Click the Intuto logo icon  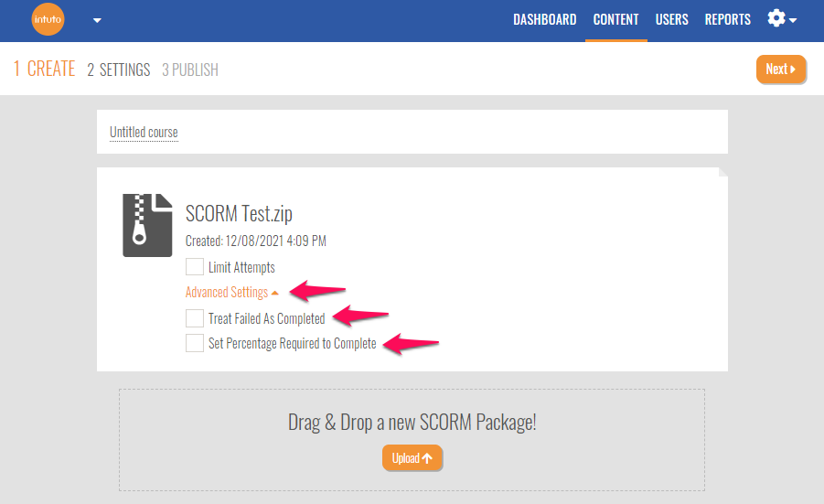pyautogui.click(x=48, y=19)
